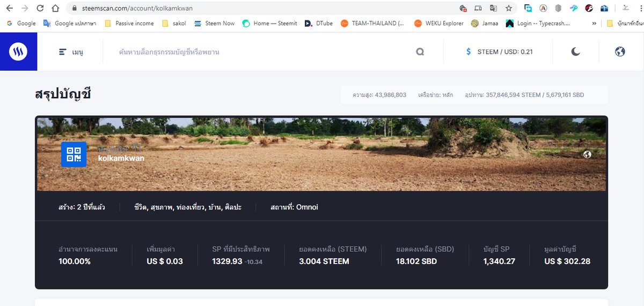The height and width of the screenshot is (306, 644).
Task: Open WEKU Explorer bookmark
Action: [x=439, y=24]
